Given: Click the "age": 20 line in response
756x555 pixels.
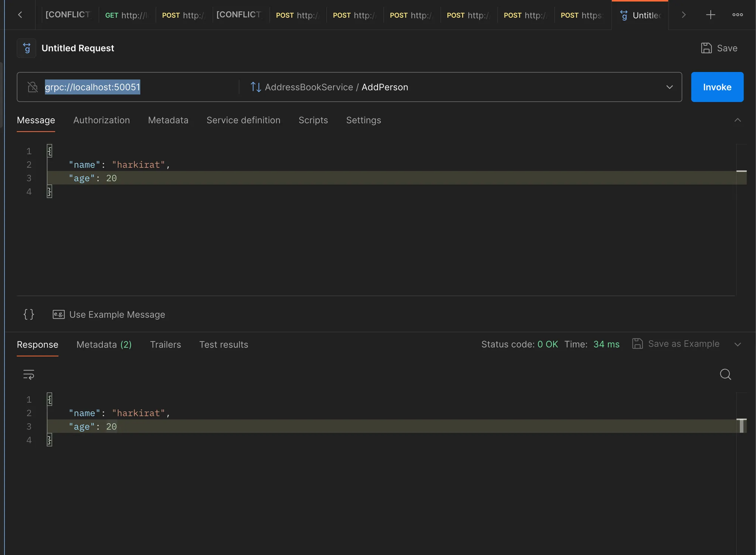Looking at the screenshot, I should [93, 427].
